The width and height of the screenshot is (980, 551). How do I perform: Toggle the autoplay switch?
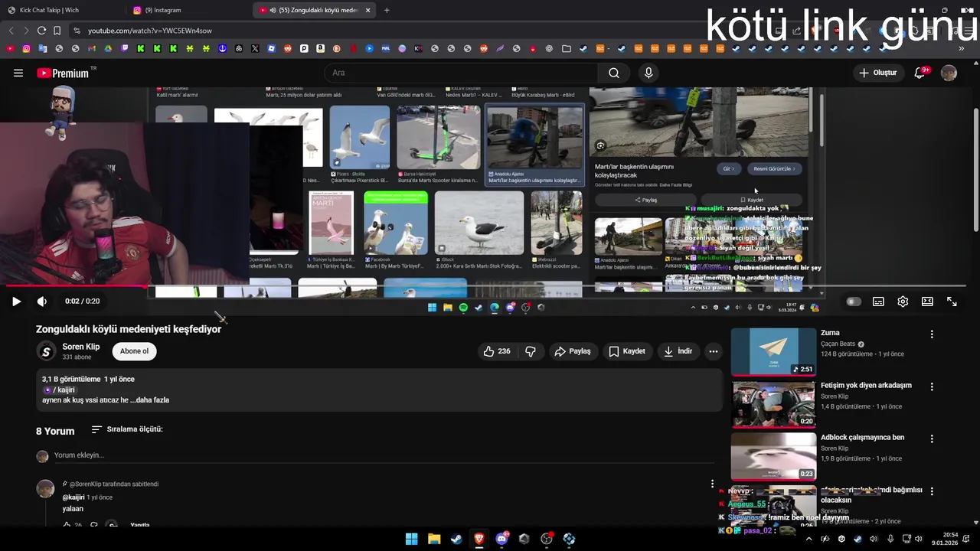point(853,302)
